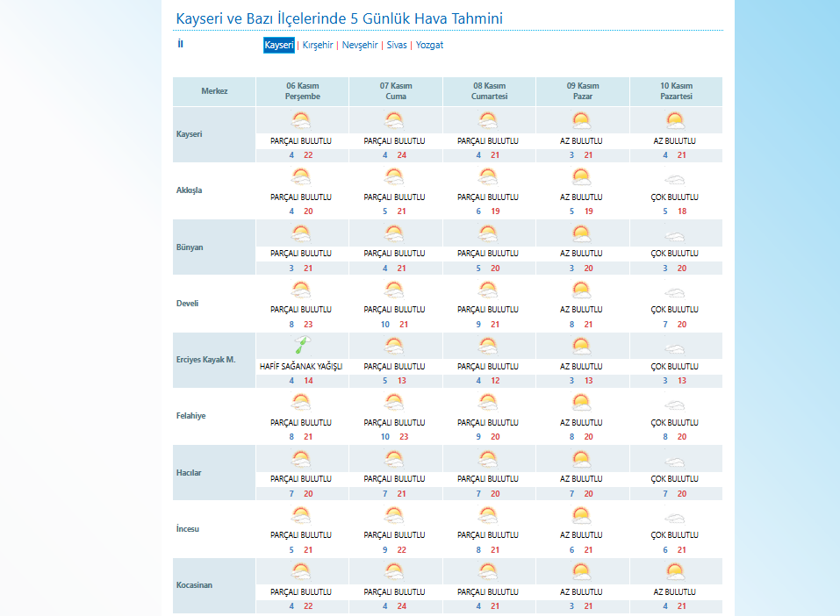840x616 pixels.
Task: Click the Erciyes Kayak M. row label
Action: [206, 360]
